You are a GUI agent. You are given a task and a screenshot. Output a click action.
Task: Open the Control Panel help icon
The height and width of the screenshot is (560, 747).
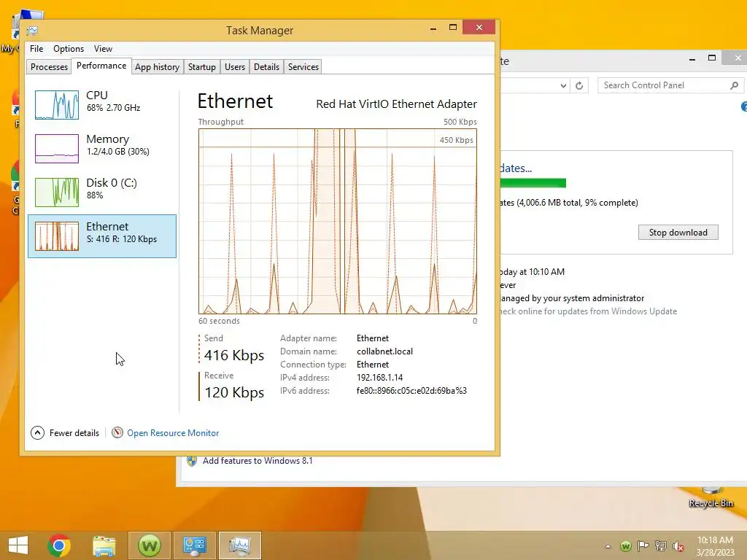(743, 106)
